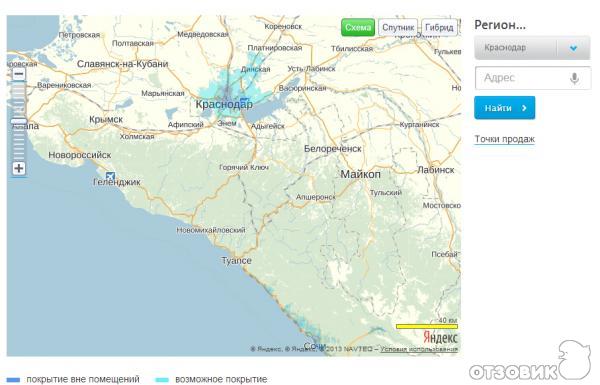600x385 pixels.
Task: Click the map zoom slider handle
Action: pos(19,121)
